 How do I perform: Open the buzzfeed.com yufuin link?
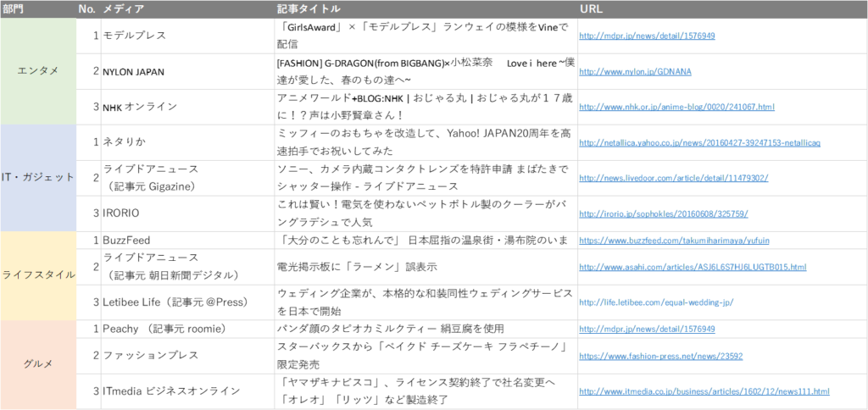click(674, 241)
